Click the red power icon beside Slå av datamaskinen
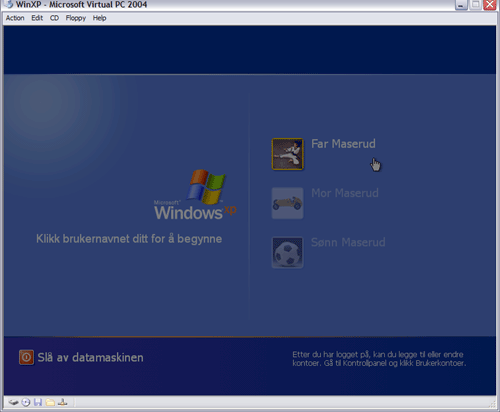500x412 pixels. coord(26,357)
